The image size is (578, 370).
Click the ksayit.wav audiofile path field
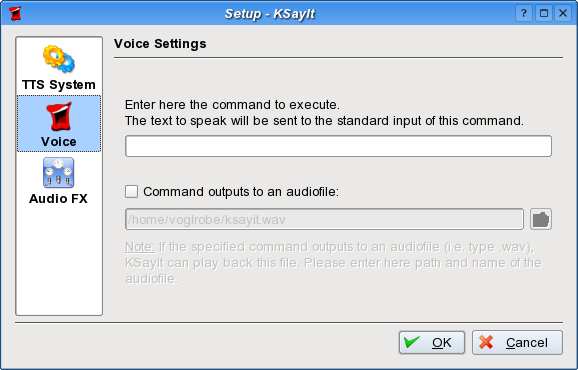pos(324,219)
